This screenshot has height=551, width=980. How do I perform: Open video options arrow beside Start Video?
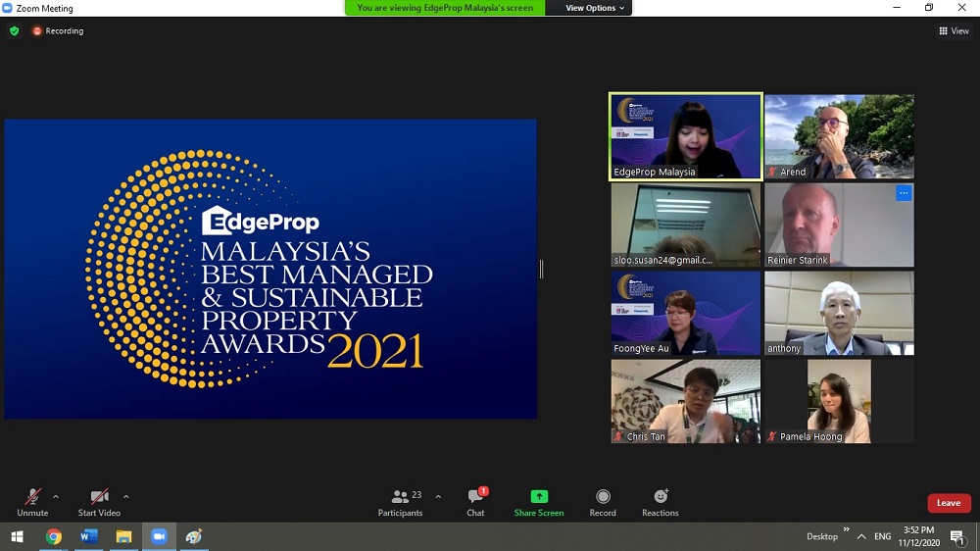tap(126, 497)
